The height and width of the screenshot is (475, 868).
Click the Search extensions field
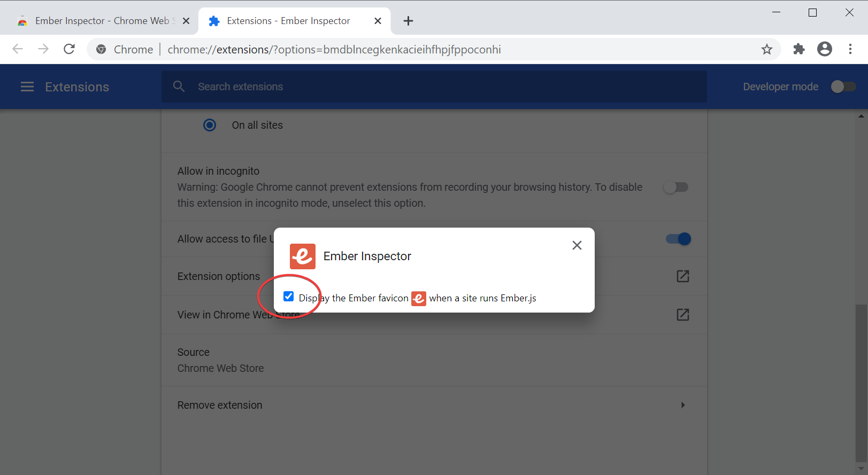[x=433, y=87]
